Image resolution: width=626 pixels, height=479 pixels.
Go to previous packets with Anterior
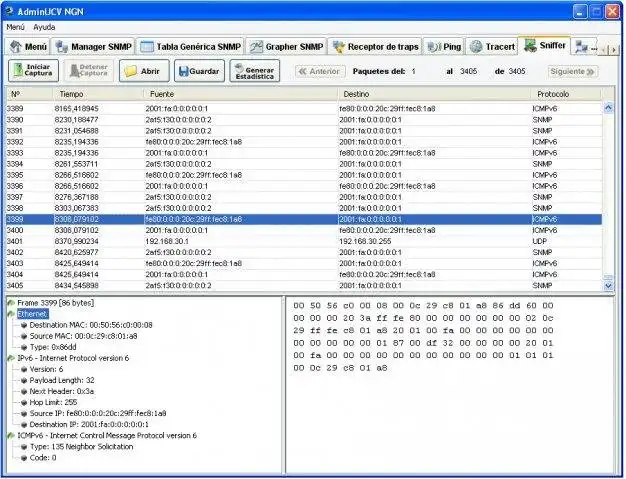coord(320,71)
